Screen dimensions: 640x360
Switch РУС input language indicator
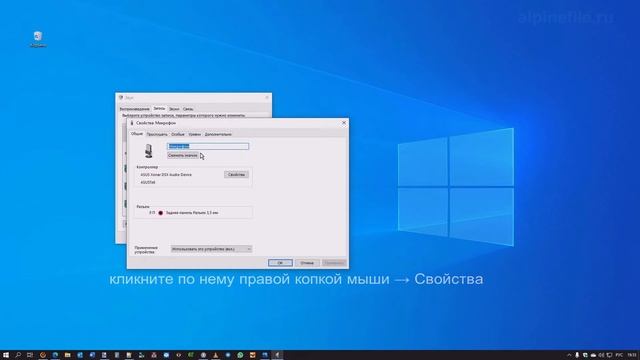click(619, 355)
